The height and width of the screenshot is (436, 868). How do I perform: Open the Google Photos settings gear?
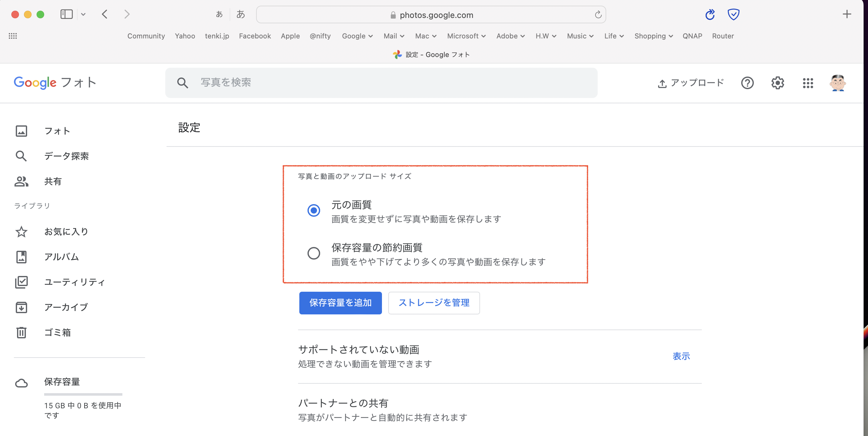coord(777,83)
